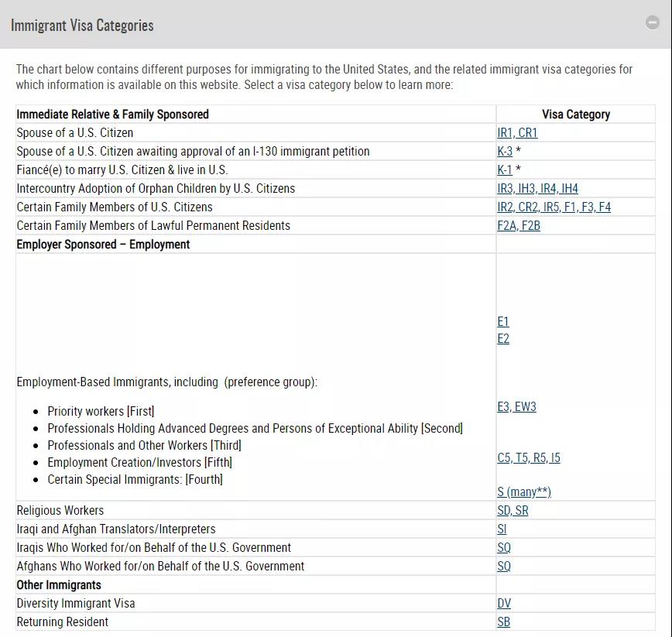Open IR2, CR2, IR5, F1, F3, F4 link

click(x=554, y=207)
